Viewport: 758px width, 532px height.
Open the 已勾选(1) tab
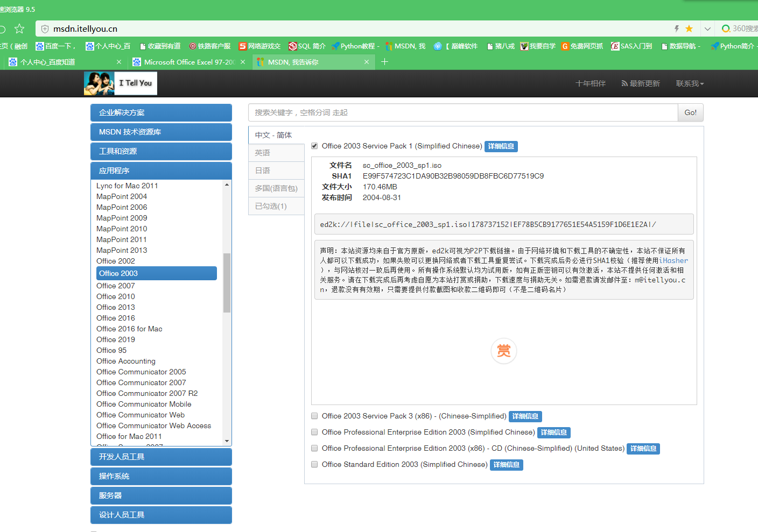(276, 206)
